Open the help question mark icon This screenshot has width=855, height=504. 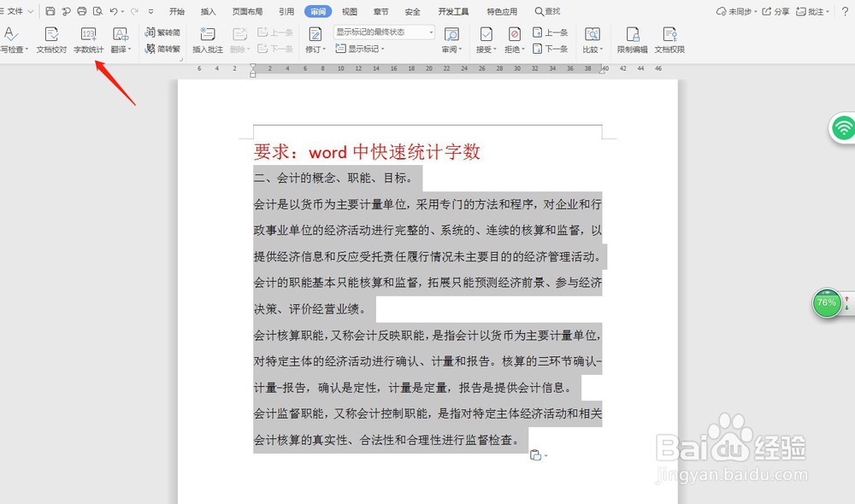point(846,11)
